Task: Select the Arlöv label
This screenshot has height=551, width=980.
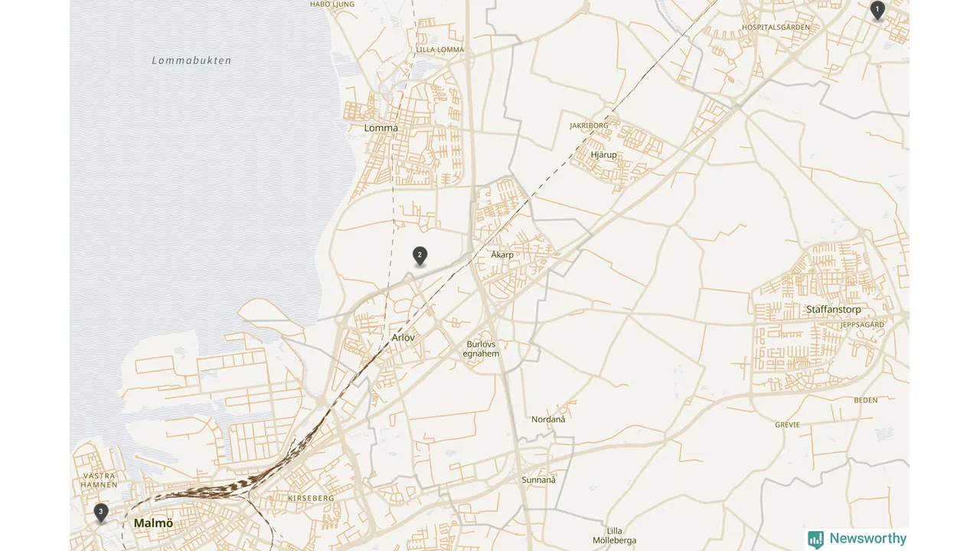Action: coord(403,337)
